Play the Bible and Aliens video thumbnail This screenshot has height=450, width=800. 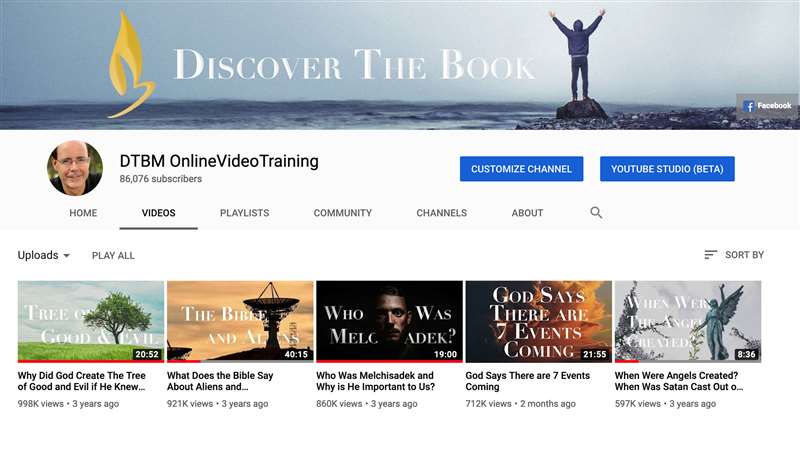click(240, 321)
